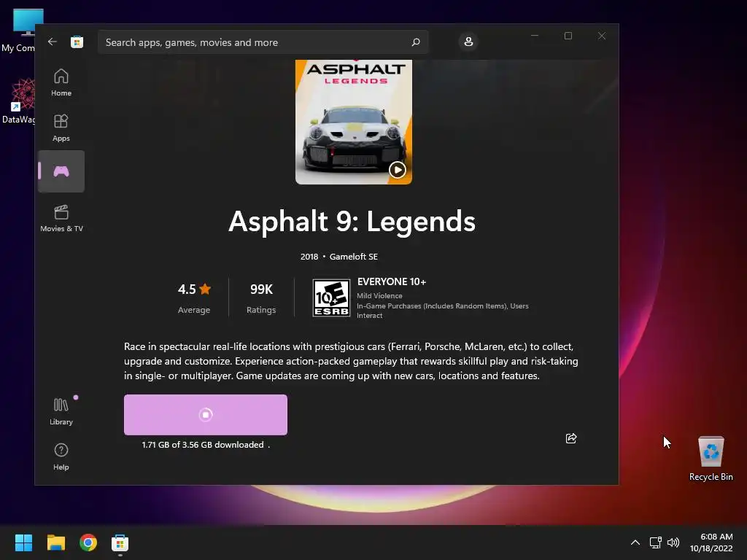Open the Windows Start menu
The image size is (747, 560).
coord(23,542)
